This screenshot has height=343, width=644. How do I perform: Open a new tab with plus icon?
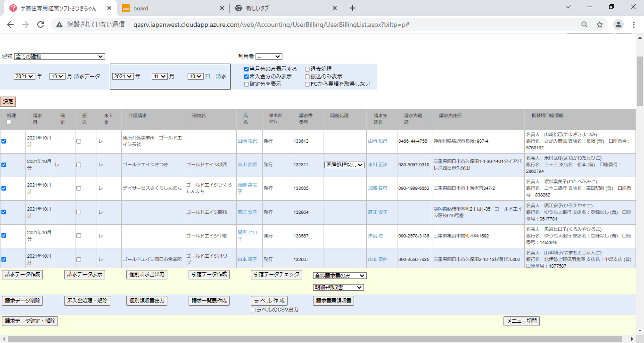pyautogui.click(x=353, y=8)
